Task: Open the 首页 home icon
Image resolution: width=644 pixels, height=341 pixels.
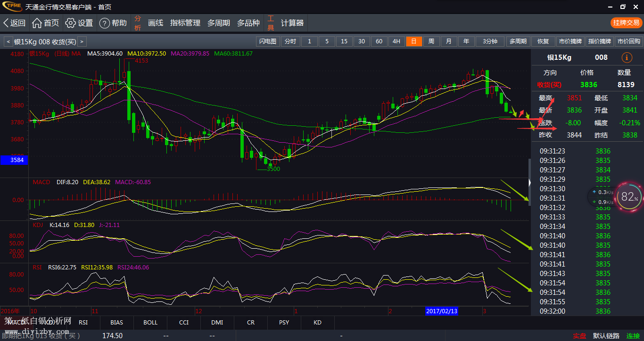Action: point(37,23)
